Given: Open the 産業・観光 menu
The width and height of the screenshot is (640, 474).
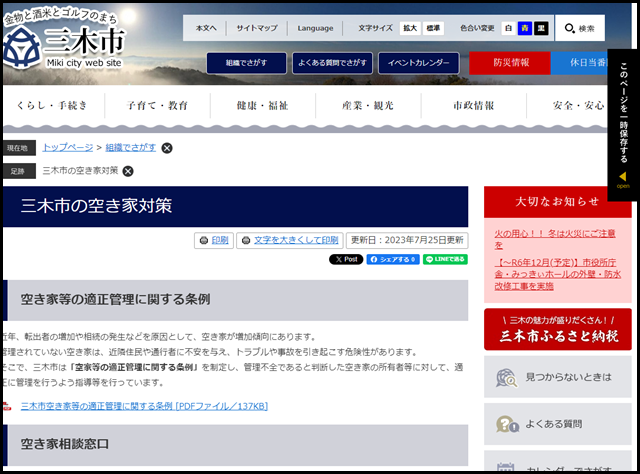Looking at the screenshot, I should point(368,106).
